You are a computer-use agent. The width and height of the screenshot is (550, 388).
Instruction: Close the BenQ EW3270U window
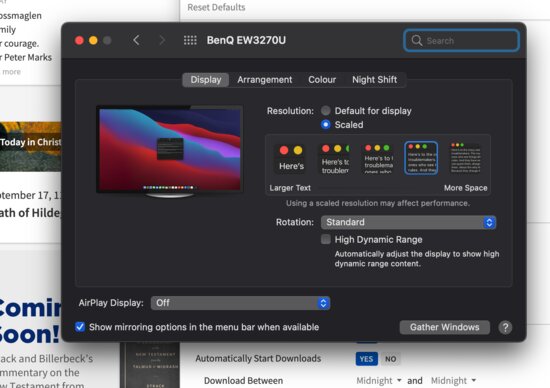click(79, 40)
